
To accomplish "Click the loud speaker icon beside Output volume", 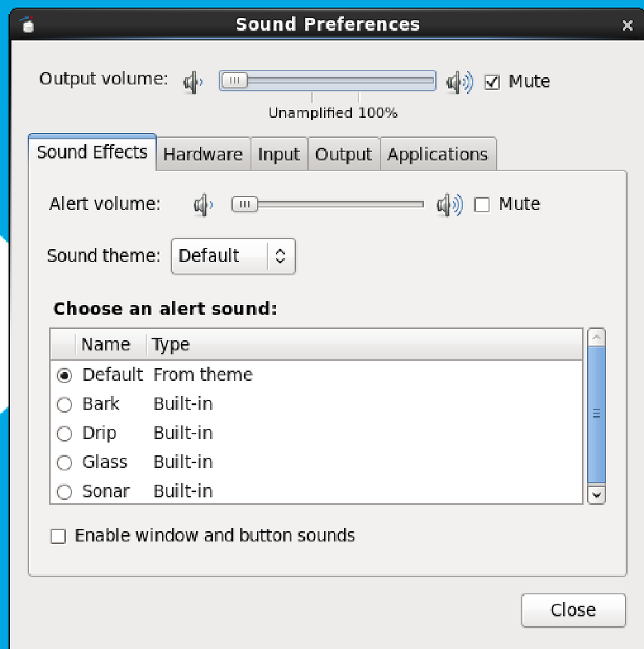I will 459,83.
